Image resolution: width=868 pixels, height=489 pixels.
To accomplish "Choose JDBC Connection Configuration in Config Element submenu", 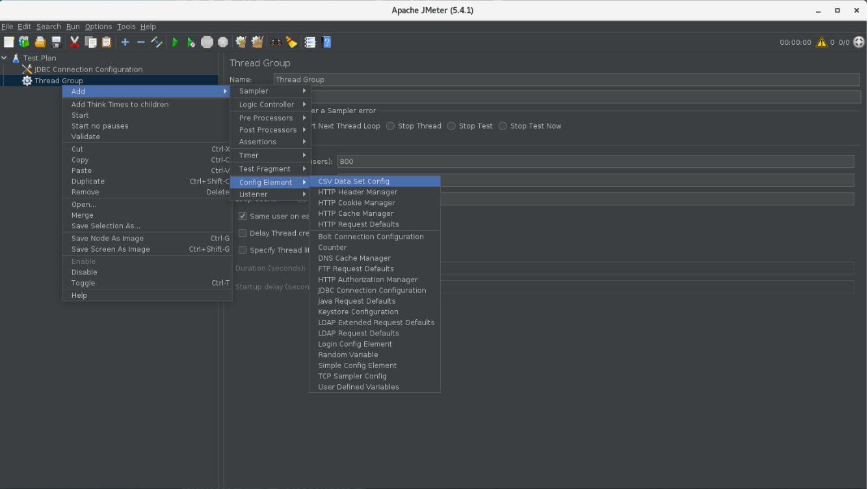I will click(375, 291).
